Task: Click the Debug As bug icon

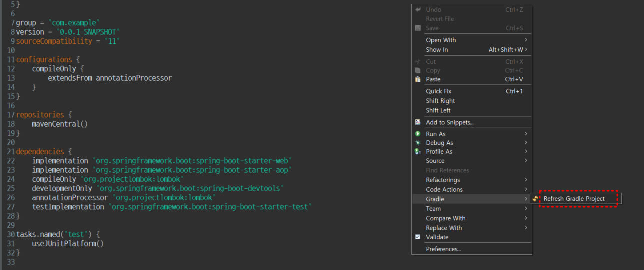Action: [x=418, y=143]
